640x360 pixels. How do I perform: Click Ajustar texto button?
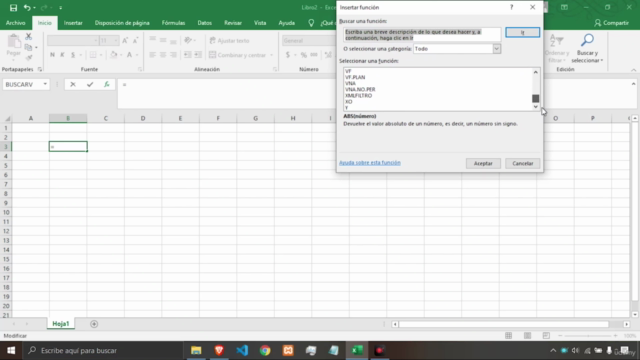tap(229, 40)
